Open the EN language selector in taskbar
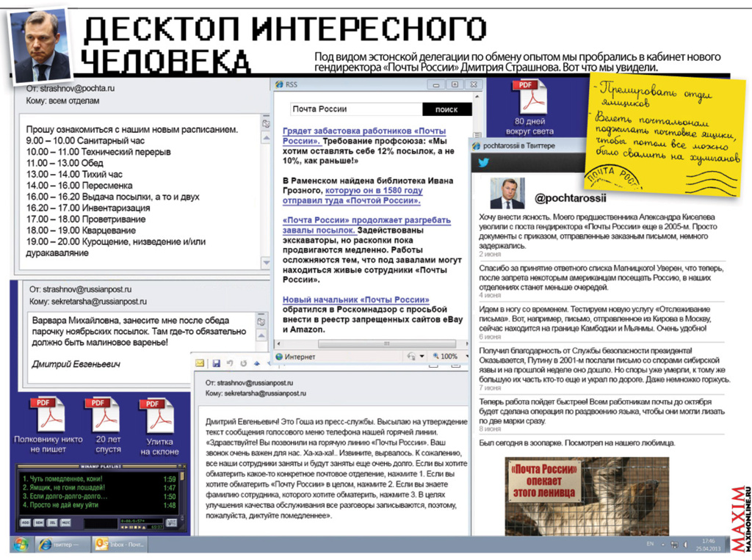 (x=649, y=545)
